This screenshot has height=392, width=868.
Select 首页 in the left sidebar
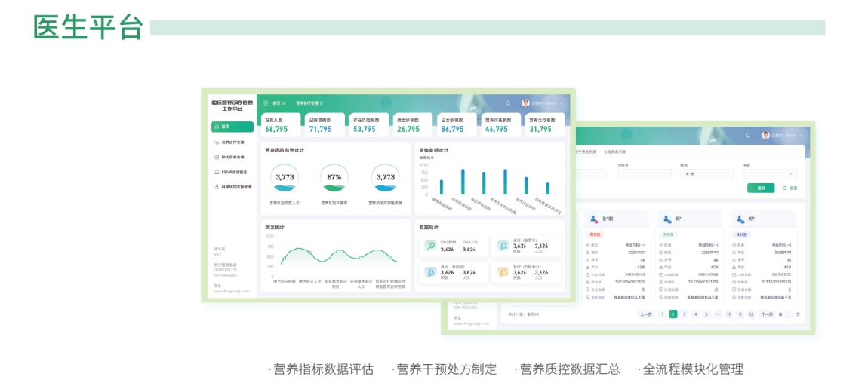pos(232,127)
